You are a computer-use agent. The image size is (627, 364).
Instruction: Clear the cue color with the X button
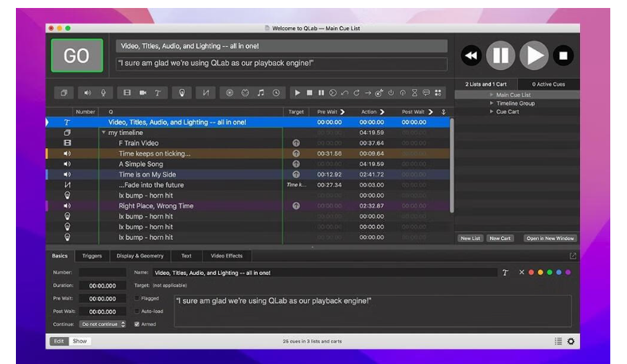(521, 273)
